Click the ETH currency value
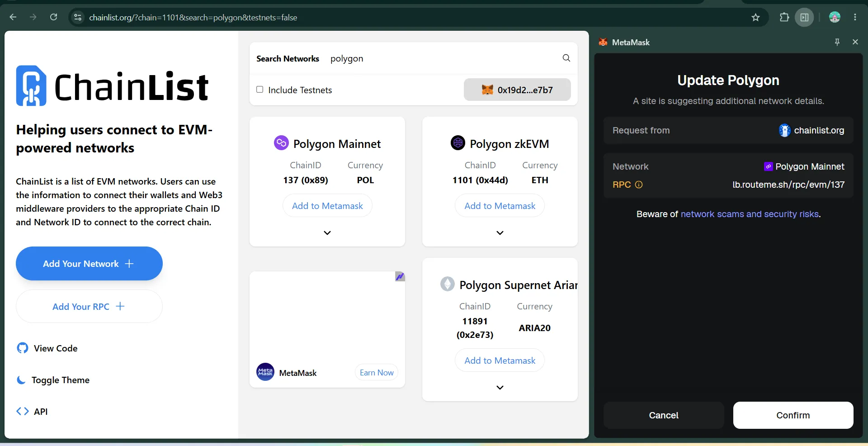The height and width of the screenshot is (446, 868). [540, 180]
